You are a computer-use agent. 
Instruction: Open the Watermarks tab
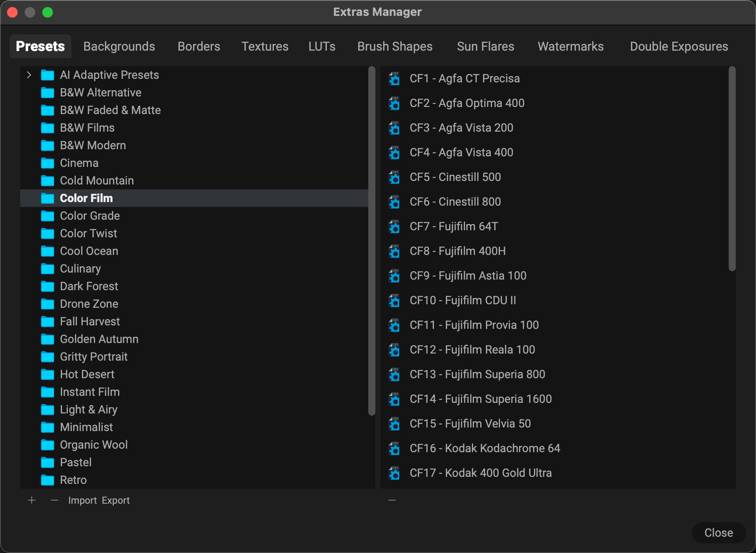[571, 46]
